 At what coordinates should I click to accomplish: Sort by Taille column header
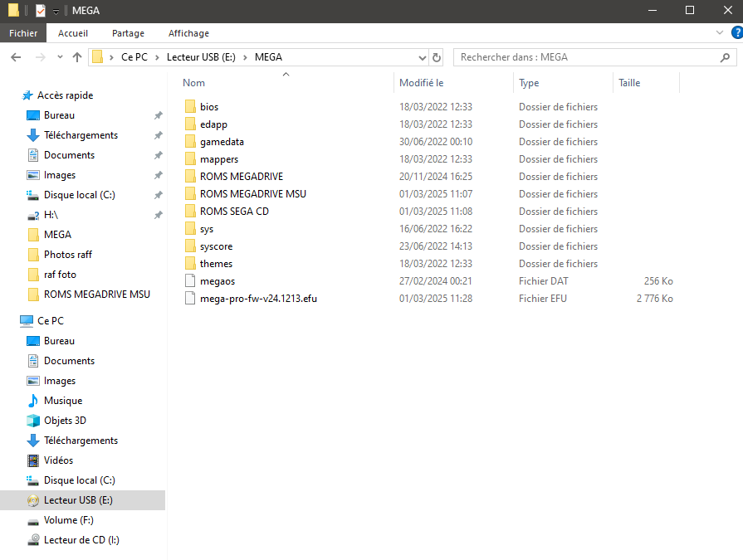(628, 83)
